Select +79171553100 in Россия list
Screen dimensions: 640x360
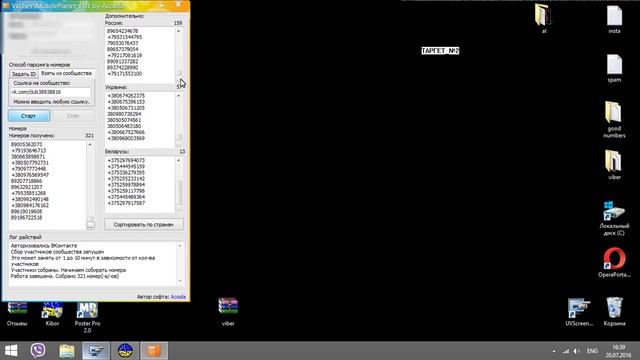point(124,74)
